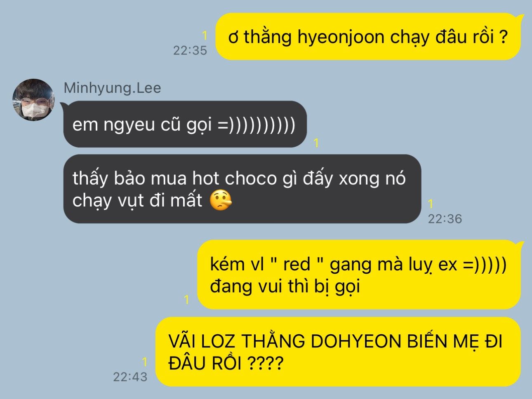Tap unread count beside hyeonjoon message
Image resolution: width=532 pixels, height=399 pixels.
pyautogui.click(x=205, y=36)
